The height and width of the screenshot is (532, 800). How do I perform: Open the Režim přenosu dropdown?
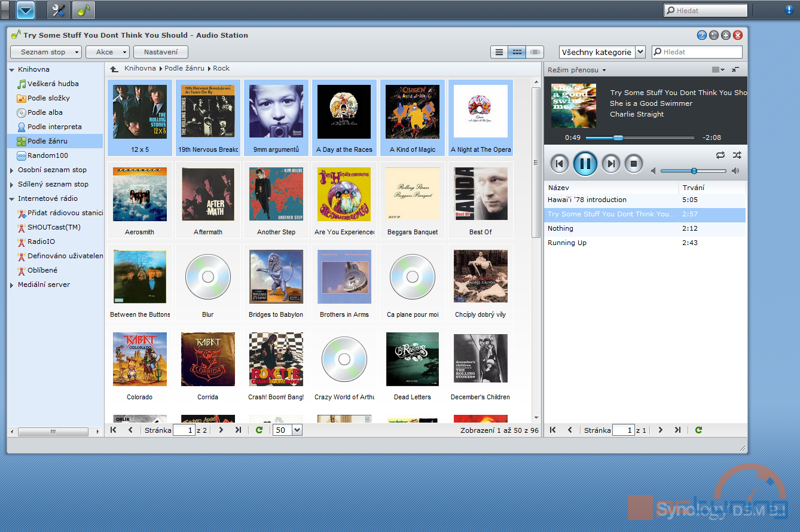click(x=577, y=70)
